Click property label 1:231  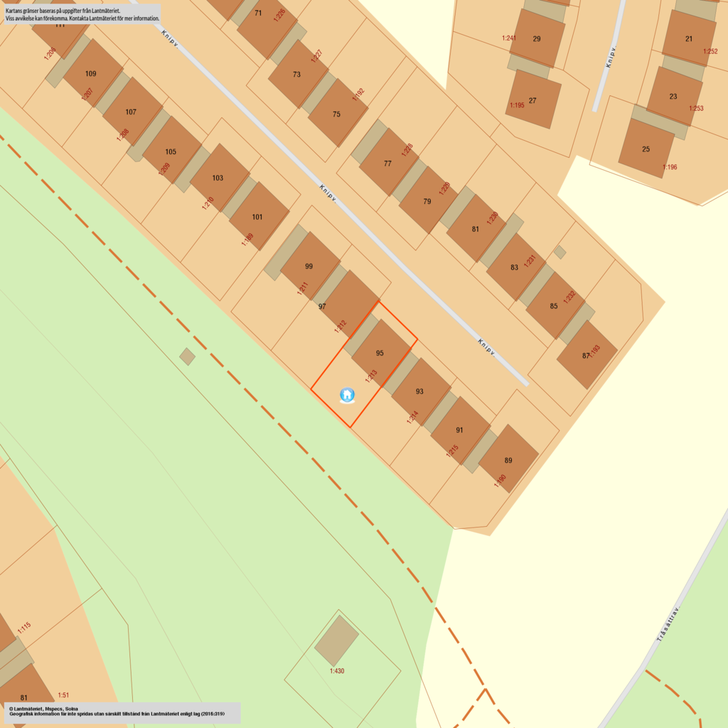(x=530, y=262)
